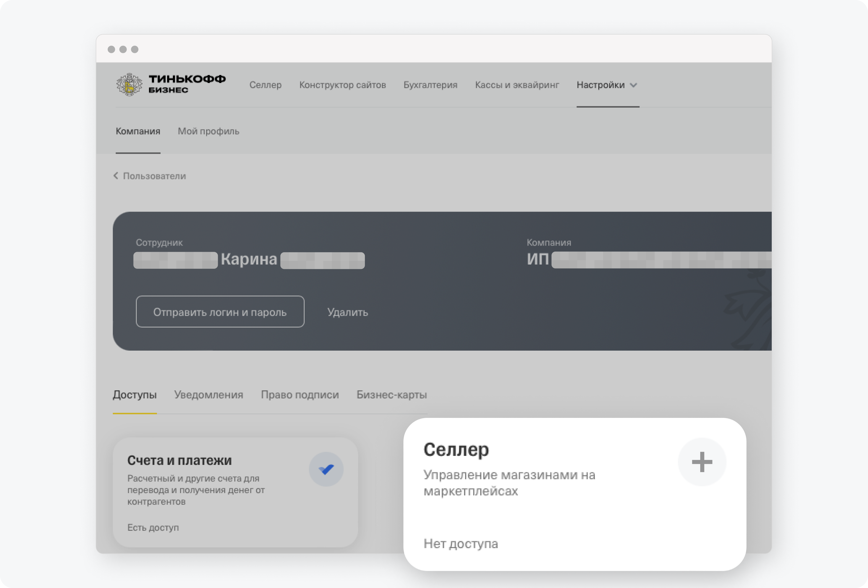Click the Управление магазинами на маркетплейсах description
The image size is (868, 588).
pos(510,483)
